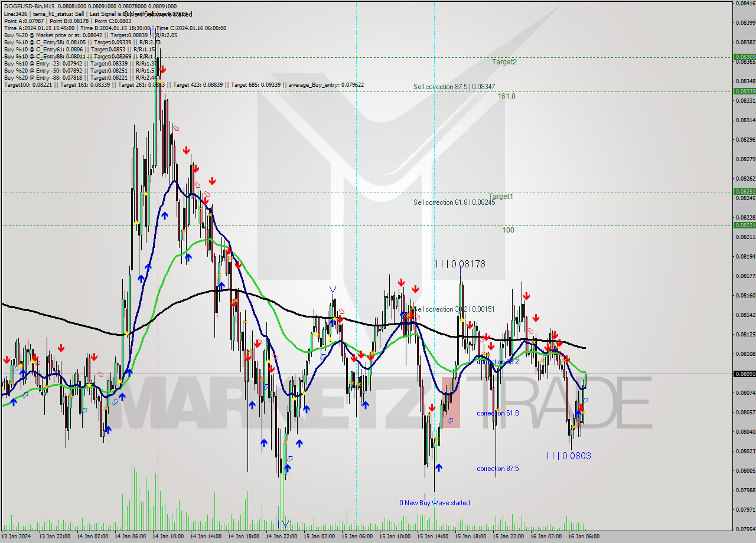
Task: Click the 0.08177 price axis label
Action: point(745,276)
